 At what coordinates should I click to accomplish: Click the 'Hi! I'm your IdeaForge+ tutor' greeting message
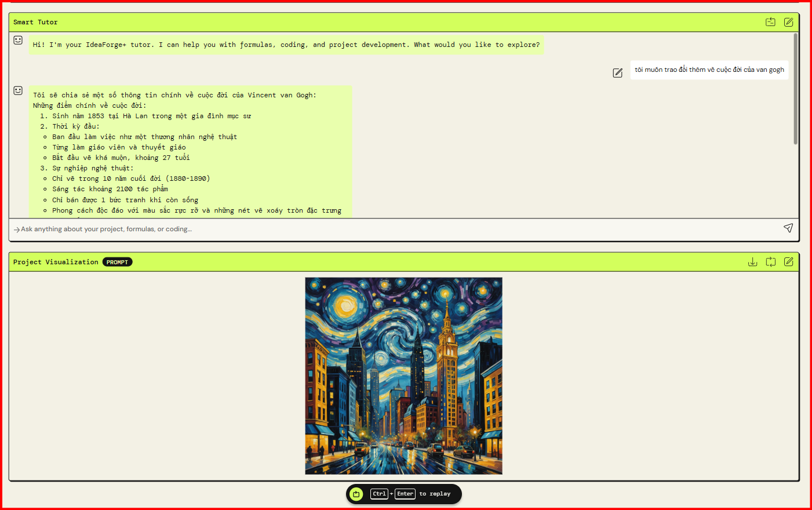pyautogui.click(x=286, y=45)
